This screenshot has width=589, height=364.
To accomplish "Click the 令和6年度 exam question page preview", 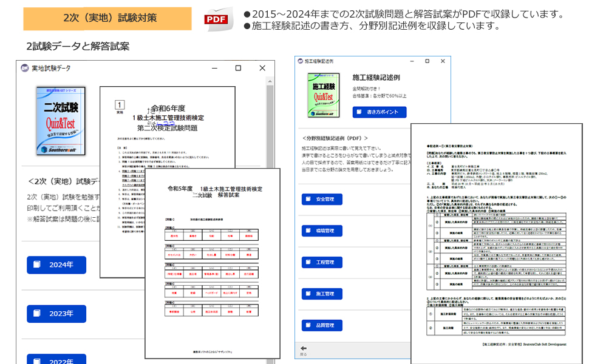I will click(167, 127).
